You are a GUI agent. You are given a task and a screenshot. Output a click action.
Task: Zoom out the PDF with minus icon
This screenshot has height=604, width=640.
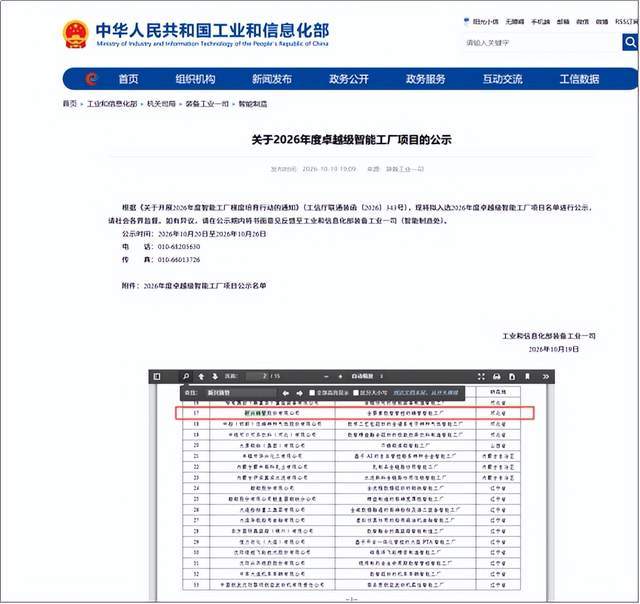326,376
